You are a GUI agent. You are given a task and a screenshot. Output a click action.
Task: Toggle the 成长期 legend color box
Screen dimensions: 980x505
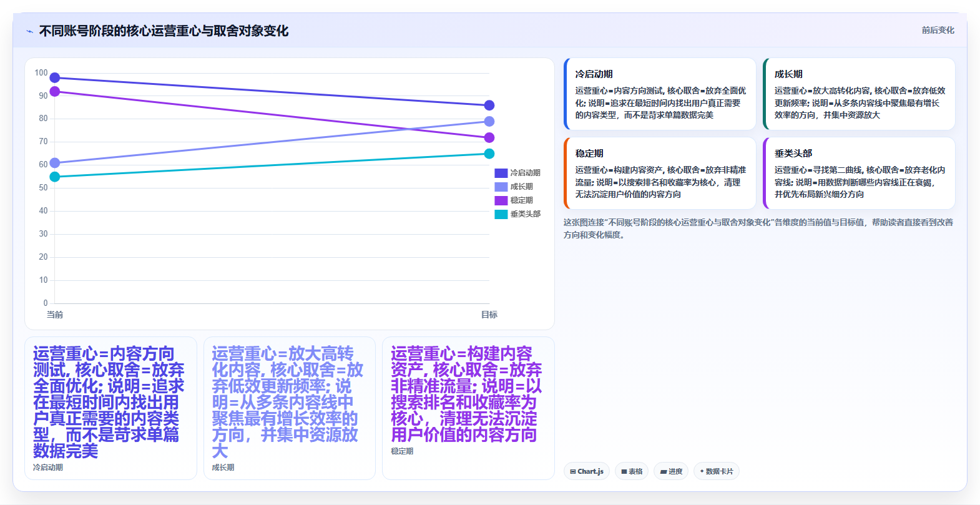pos(501,187)
